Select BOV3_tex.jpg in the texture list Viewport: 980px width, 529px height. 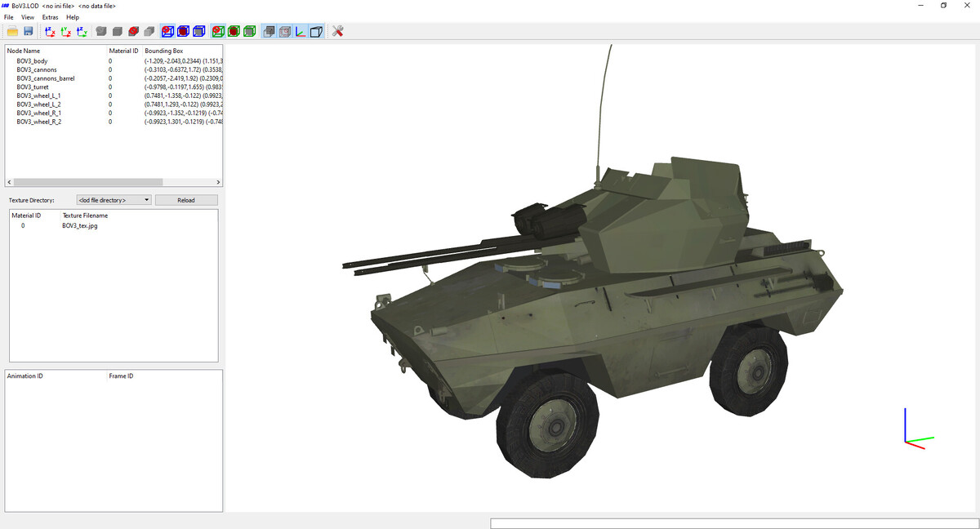(x=80, y=225)
